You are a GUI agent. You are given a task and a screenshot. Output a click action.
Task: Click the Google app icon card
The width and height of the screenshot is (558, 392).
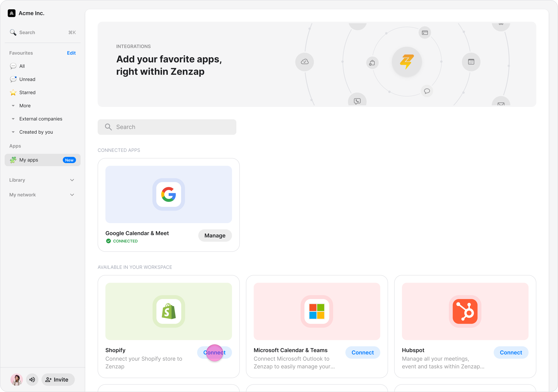(168, 194)
